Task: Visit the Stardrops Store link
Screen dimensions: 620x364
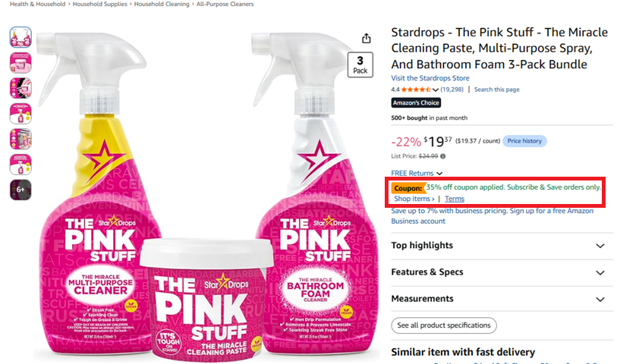Action: [x=430, y=78]
